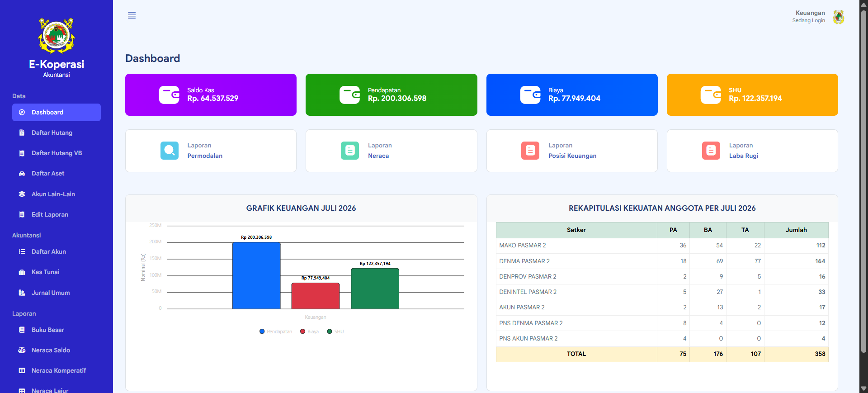Open the Laba Rugi report link
Viewport: 868px width, 393px height.
click(x=744, y=156)
